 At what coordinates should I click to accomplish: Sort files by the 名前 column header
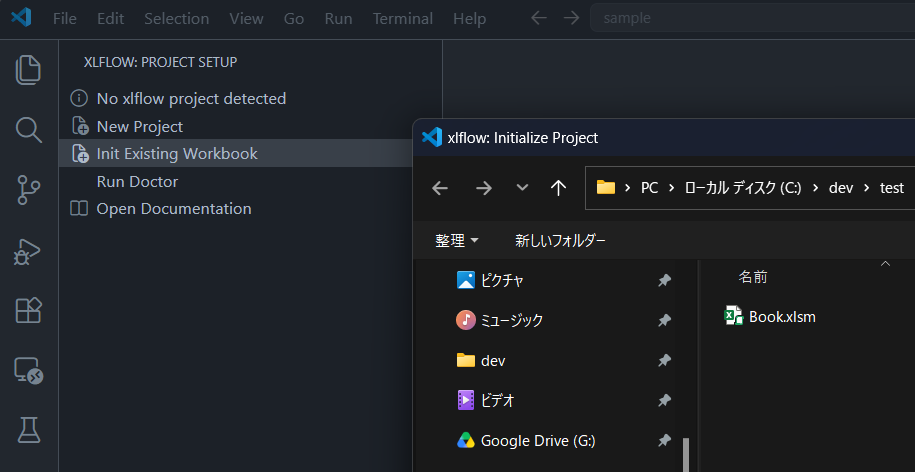tap(753, 278)
